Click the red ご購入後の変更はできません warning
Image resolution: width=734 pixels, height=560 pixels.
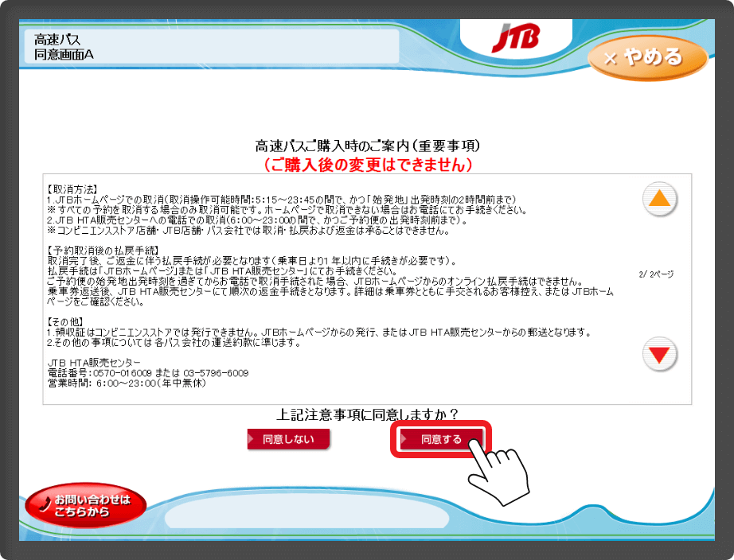pos(368,165)
